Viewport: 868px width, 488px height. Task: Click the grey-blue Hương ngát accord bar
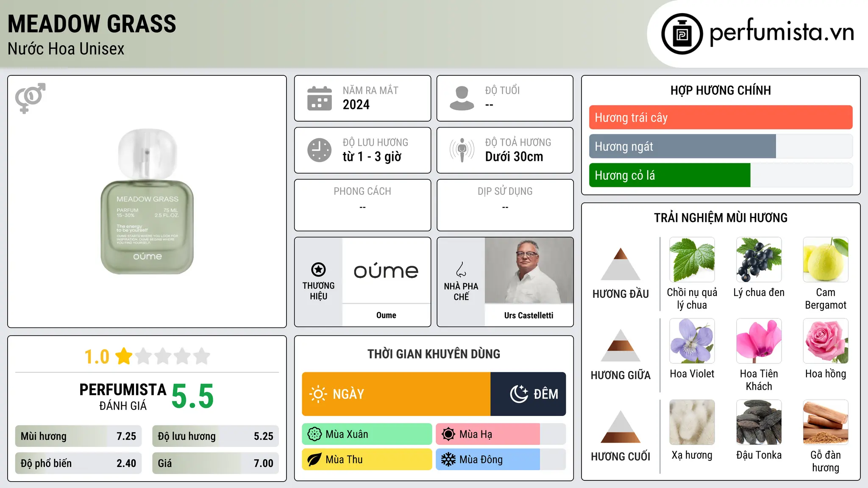(x=682, y=146)
